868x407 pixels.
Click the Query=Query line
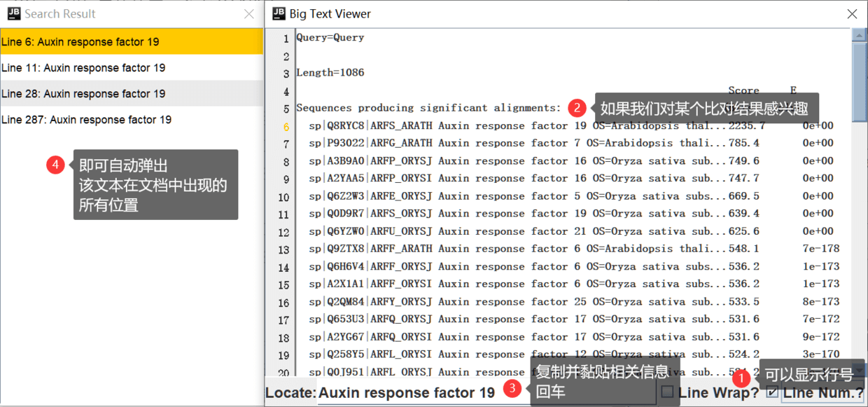coord(330,38)
